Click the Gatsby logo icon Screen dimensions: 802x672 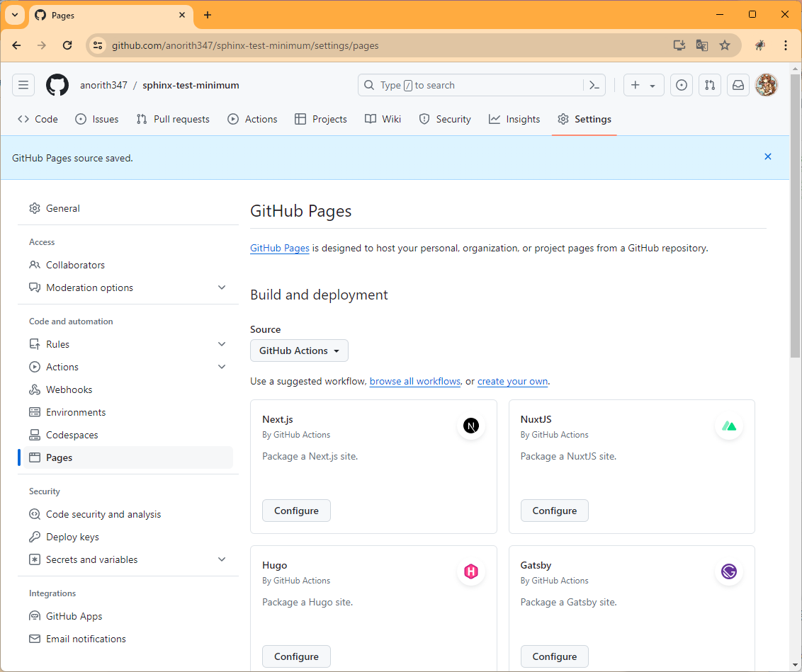[x=729, y=571]
